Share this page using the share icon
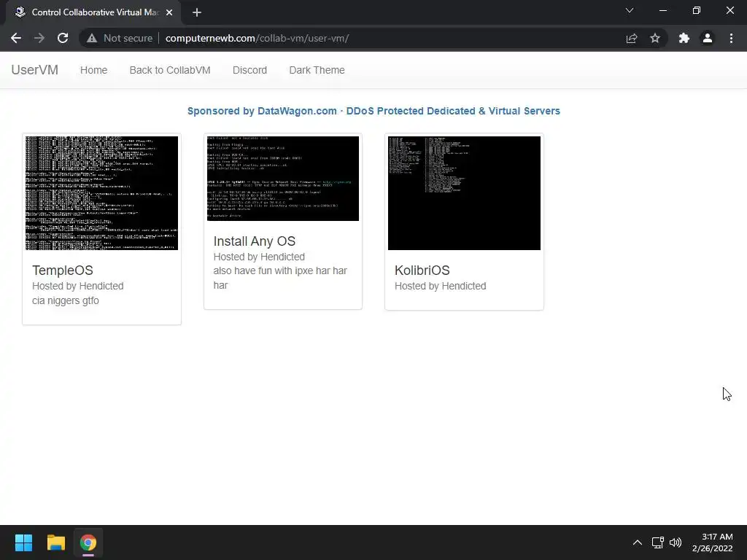This screenshot has height=560, width=747. tap(632, 38)
